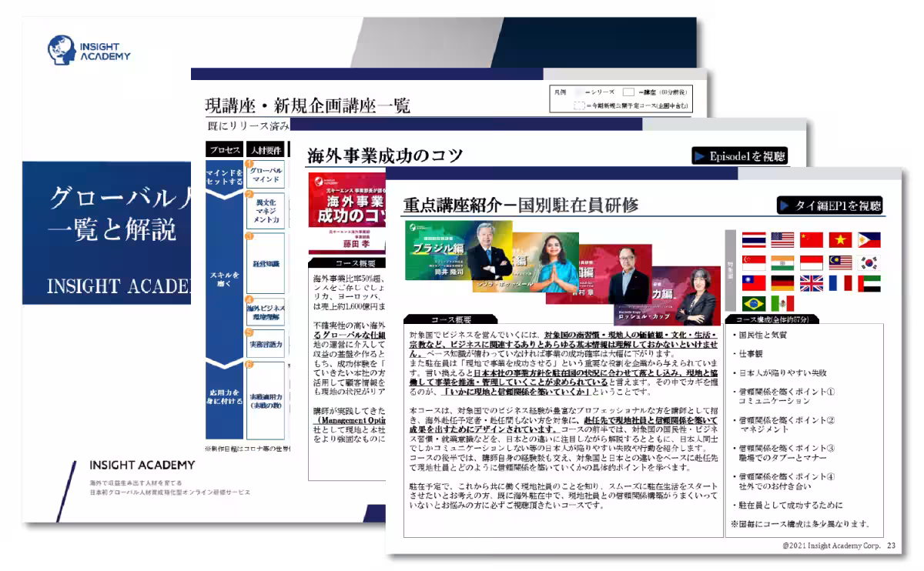
Task: Click the 'タイ編EP1を視聴' play button
Action: [x=829, y=205]
